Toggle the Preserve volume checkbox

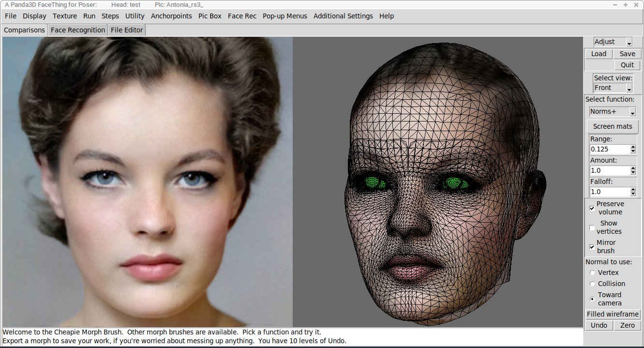(x=592, y=208)
